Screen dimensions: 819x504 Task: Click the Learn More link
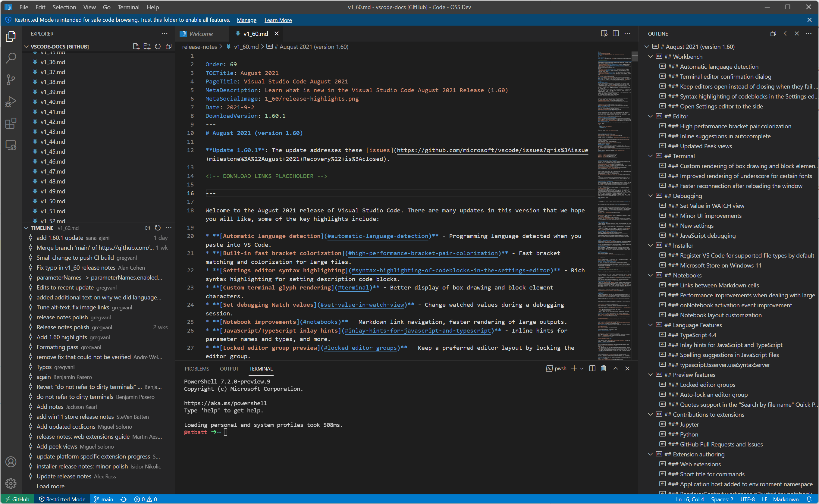(278, 20)
